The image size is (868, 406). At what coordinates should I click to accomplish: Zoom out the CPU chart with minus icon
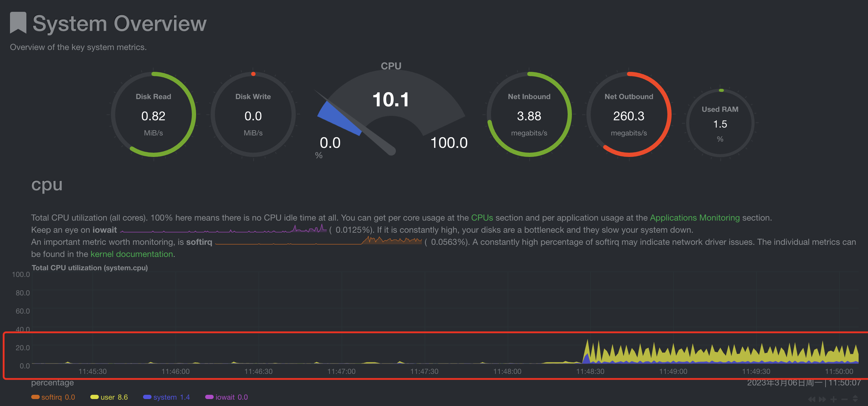point(844,399)
